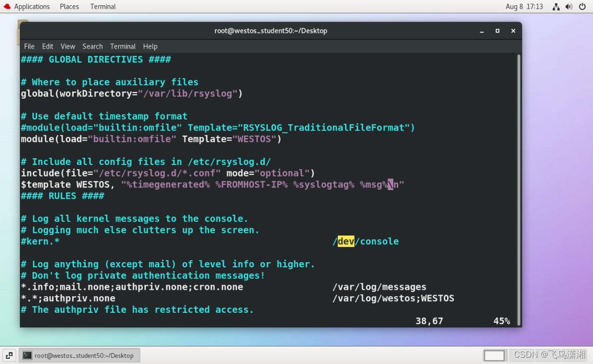Click '$template WESTOS,' at the line start

click(x=68, y=185)
